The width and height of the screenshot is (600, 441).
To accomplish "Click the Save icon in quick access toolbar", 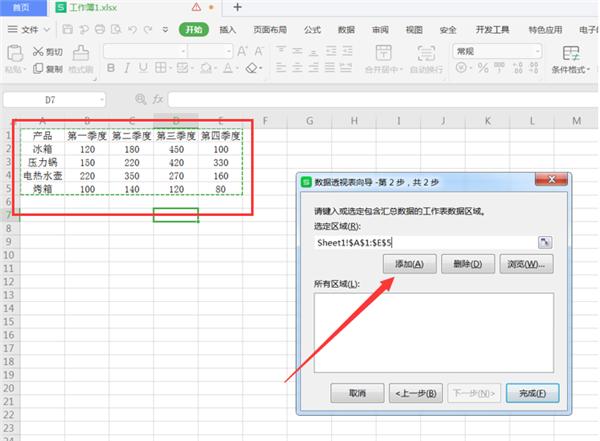I will tap(68, 29).
